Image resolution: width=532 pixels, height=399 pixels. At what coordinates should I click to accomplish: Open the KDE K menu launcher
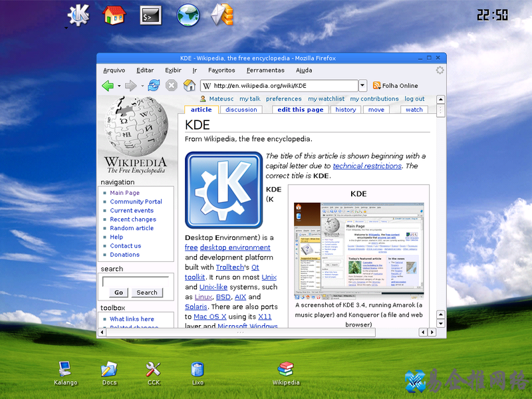(x=78, y=15)
